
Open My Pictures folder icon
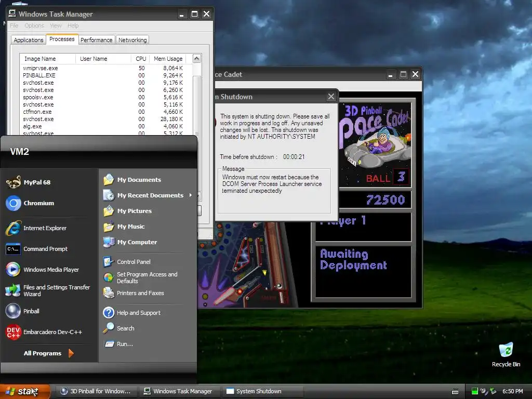[x=109, y=211]
